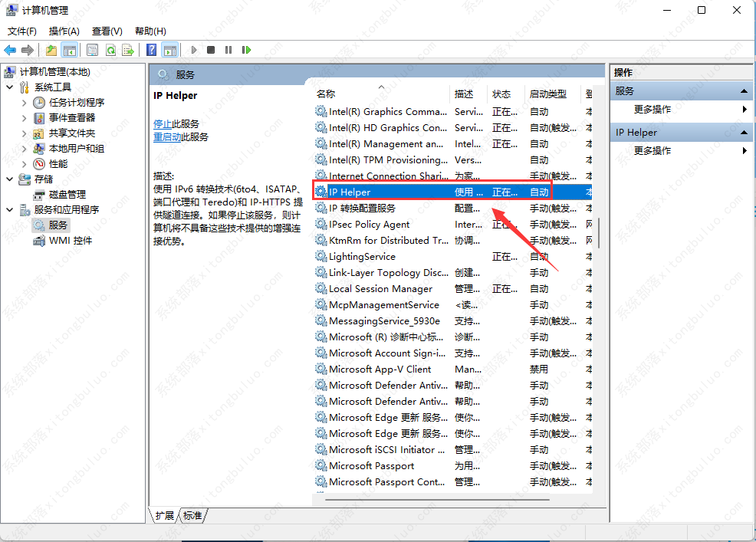Open the Properties toolbar icon
Viewport: 756px width, 542px height.
(92, 50)
